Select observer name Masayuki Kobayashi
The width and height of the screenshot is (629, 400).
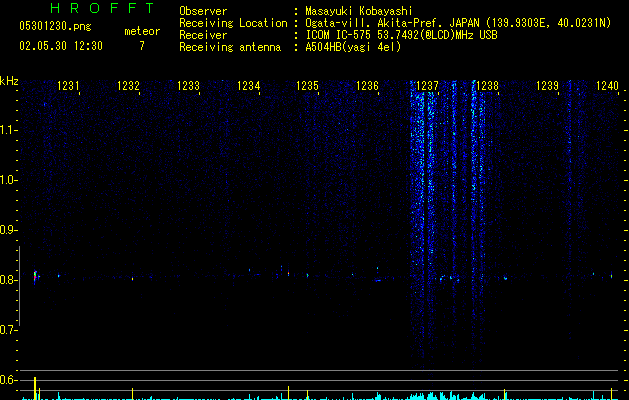pos(359,11)
